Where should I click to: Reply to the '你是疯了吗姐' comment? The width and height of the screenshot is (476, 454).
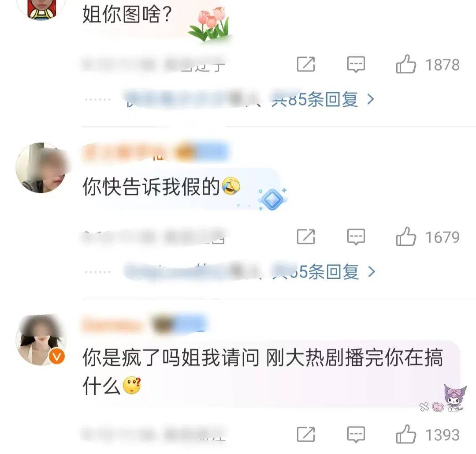[356, 434]
